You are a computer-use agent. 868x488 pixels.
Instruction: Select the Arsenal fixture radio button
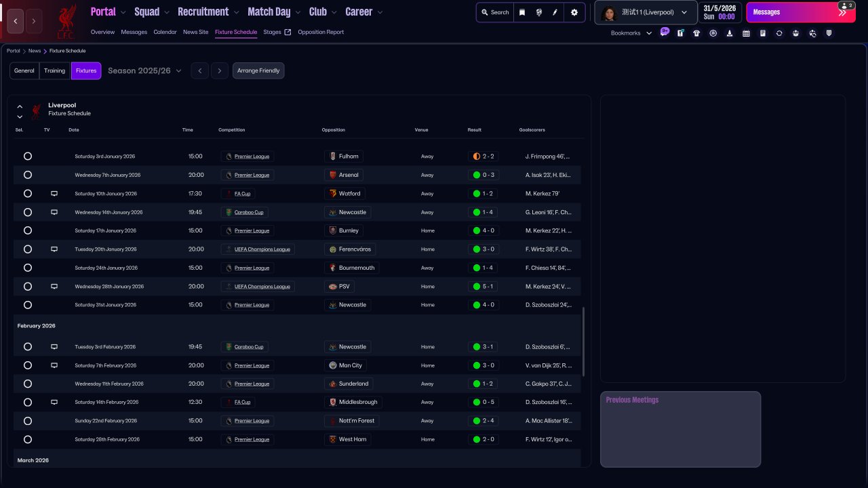point(28,175)
